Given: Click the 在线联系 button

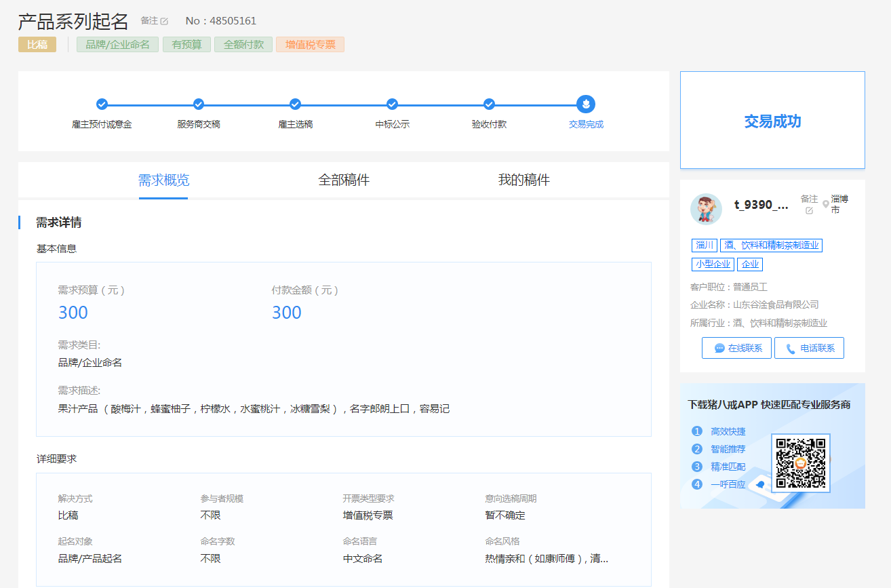Looking at the screenshot, I should [736, 348].
